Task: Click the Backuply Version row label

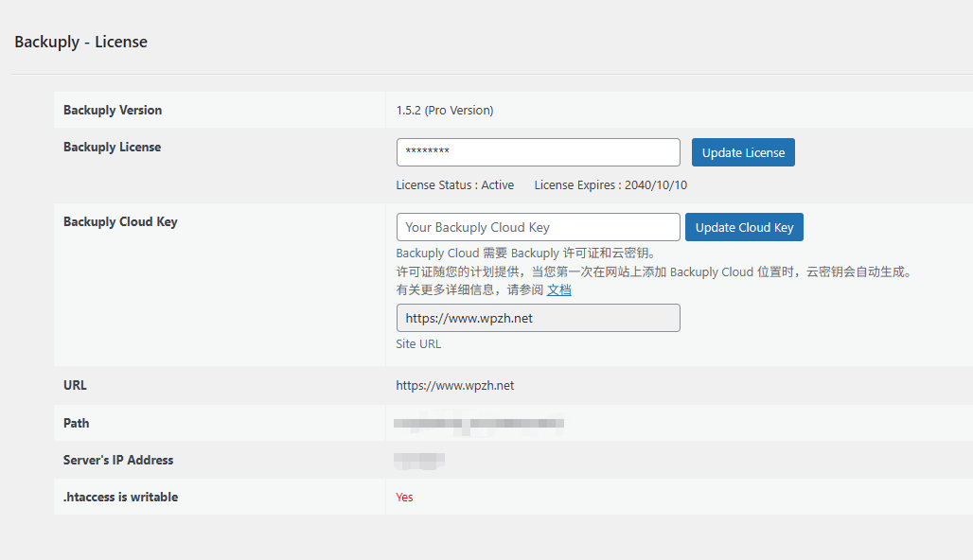Action: coord(113,110)
